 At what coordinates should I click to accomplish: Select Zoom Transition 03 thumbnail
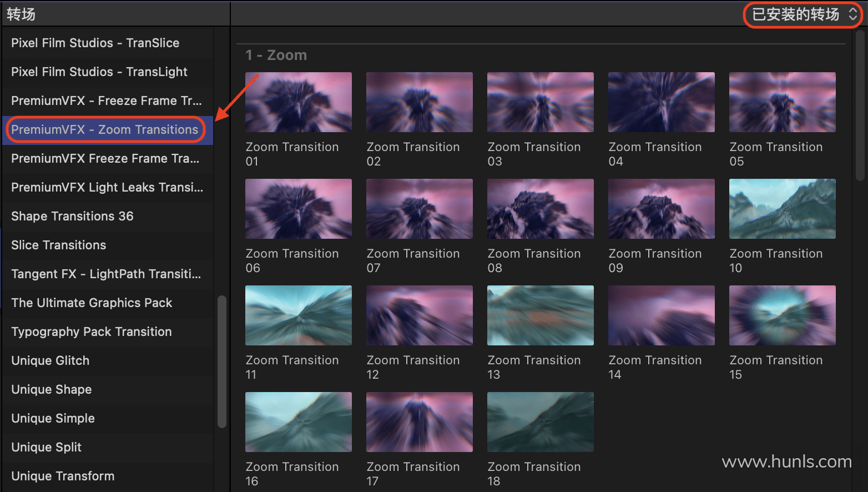pos(541,102)
